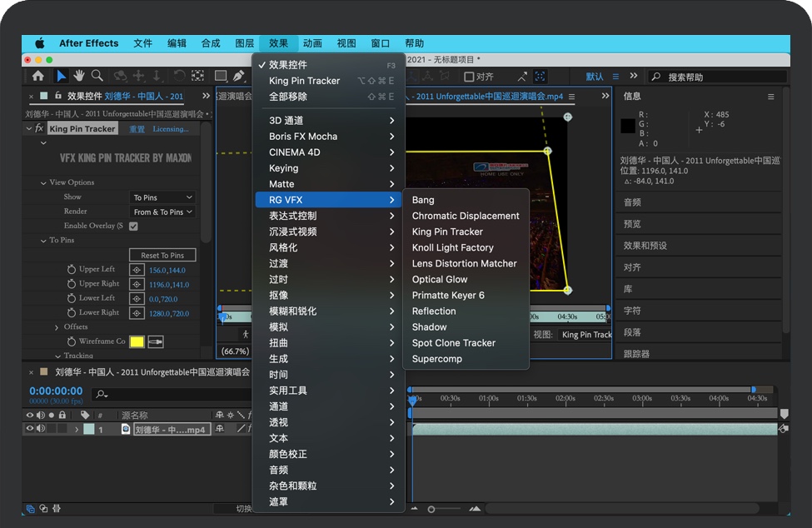The width and height of the screenshot is (812, 528).
Task: Click the expand transfer controls pane icon
Action: 43,508
